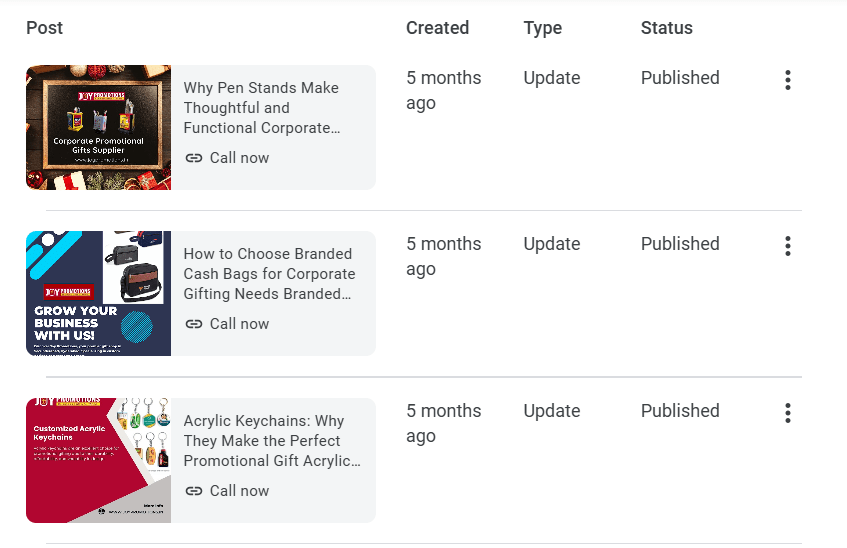Screen dimensions: 847x548
Task: Click the Post column header
Action: pos(44,28)
